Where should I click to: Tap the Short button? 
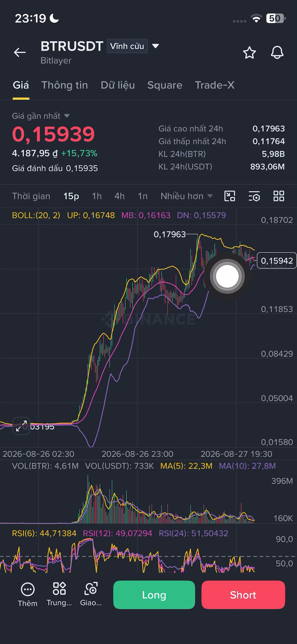point(243,595)
